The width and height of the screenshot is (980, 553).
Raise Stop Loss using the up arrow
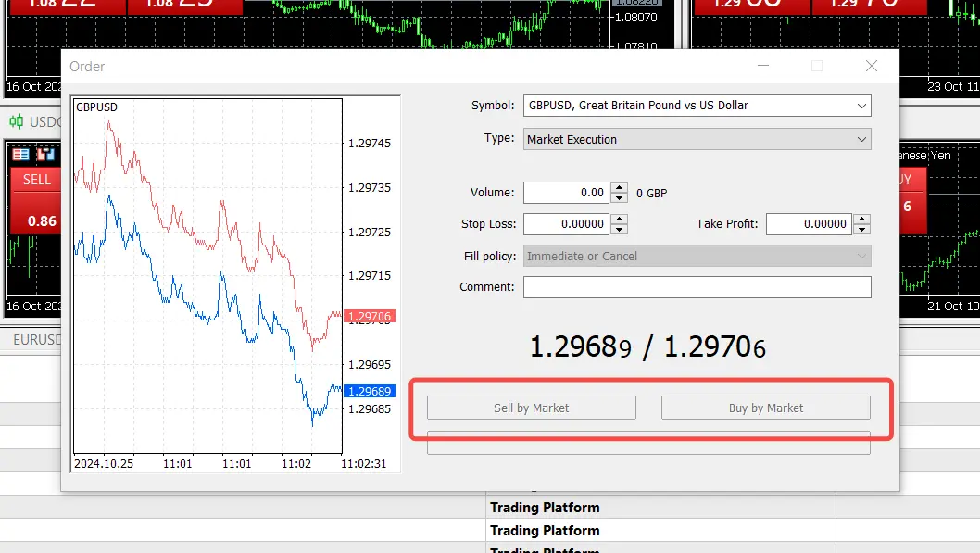(x=620, y=219)
